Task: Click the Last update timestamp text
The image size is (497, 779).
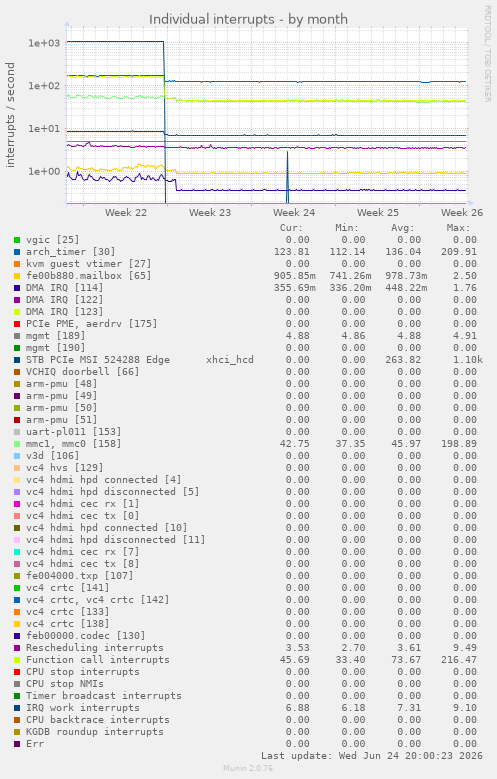Action: pos(372,756)
